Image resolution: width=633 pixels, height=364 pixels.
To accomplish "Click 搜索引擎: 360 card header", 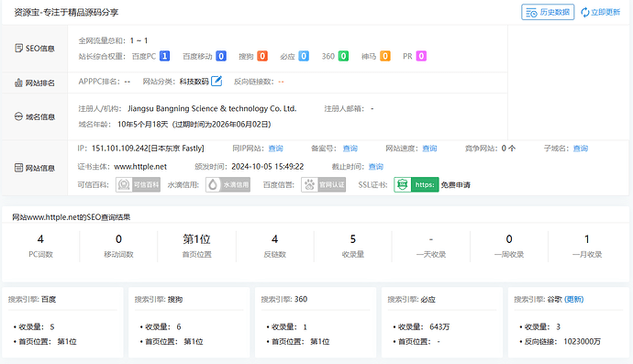I will pyautogui.click(x=284, y=300).
